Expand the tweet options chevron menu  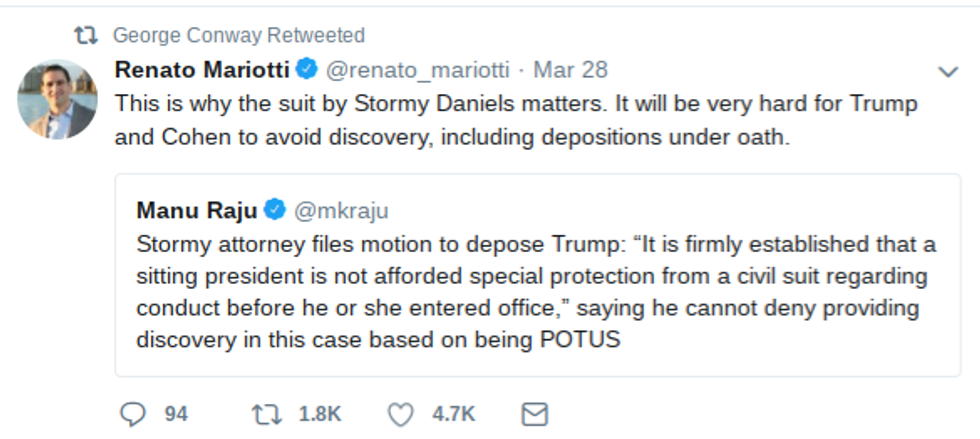click(947, 71)
